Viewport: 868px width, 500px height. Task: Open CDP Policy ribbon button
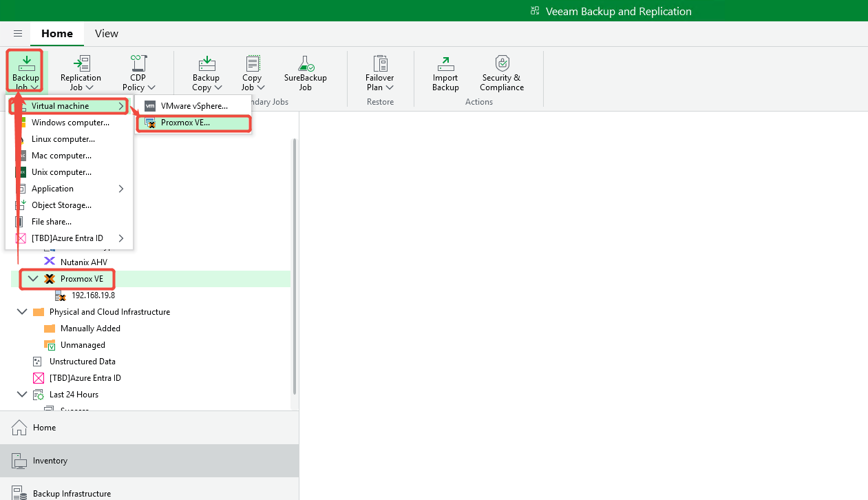[138, 73]
